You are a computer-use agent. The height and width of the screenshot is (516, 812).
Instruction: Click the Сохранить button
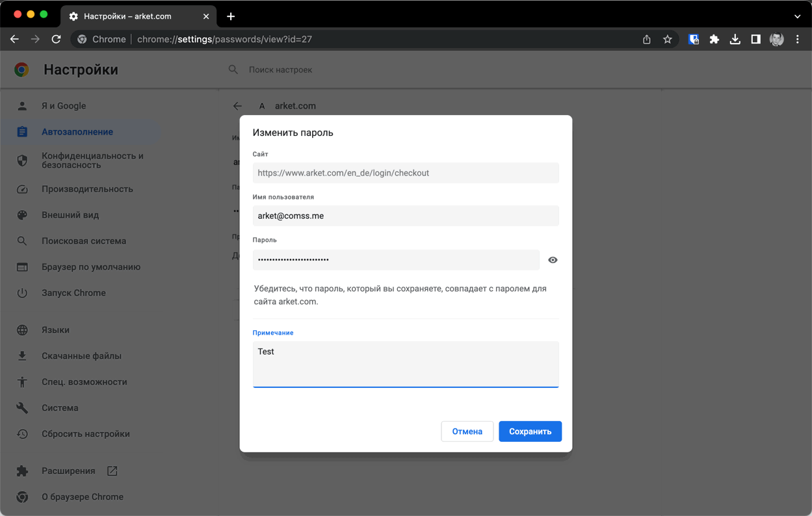(530, 432)
